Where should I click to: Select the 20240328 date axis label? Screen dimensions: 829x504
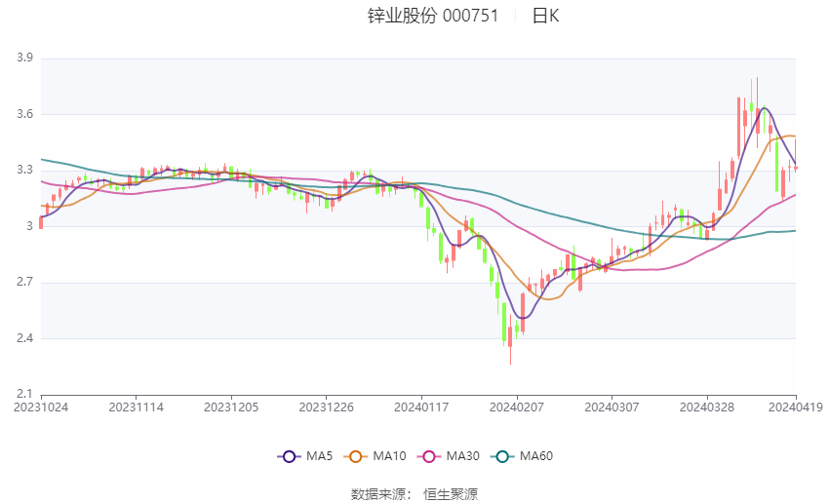pyautogui.click(x=707, y=407)
